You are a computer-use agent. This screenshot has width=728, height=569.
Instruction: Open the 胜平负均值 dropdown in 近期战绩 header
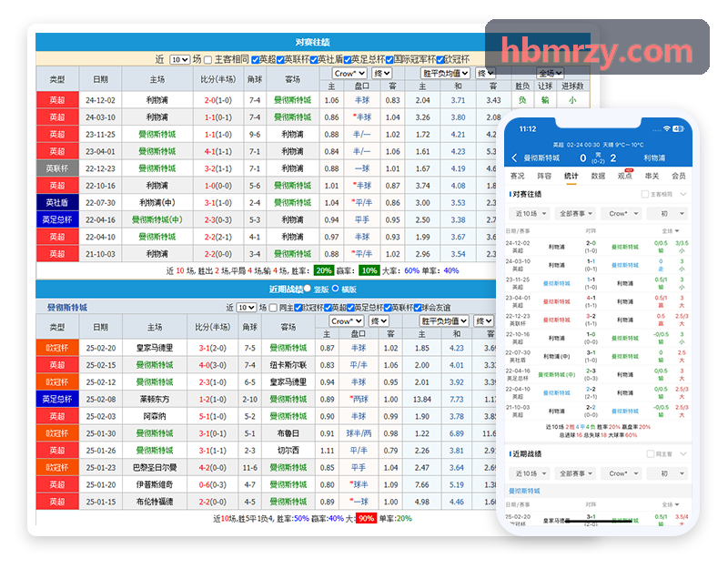444,321
